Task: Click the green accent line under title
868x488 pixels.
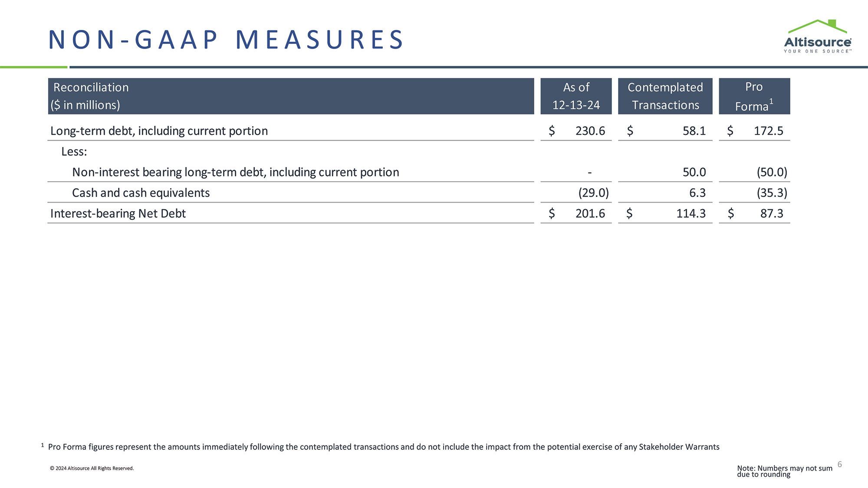Action: tap(34, 67)
